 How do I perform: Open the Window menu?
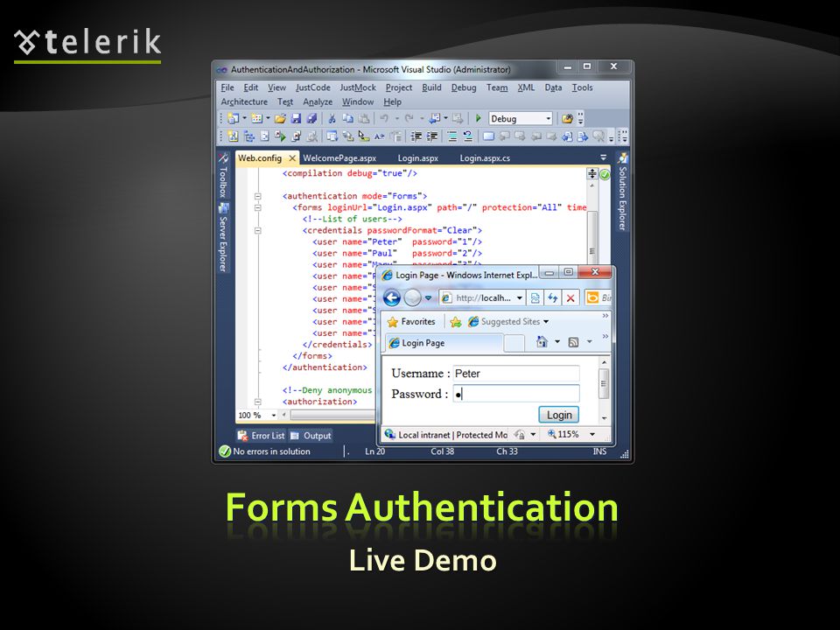click(357, 101)
